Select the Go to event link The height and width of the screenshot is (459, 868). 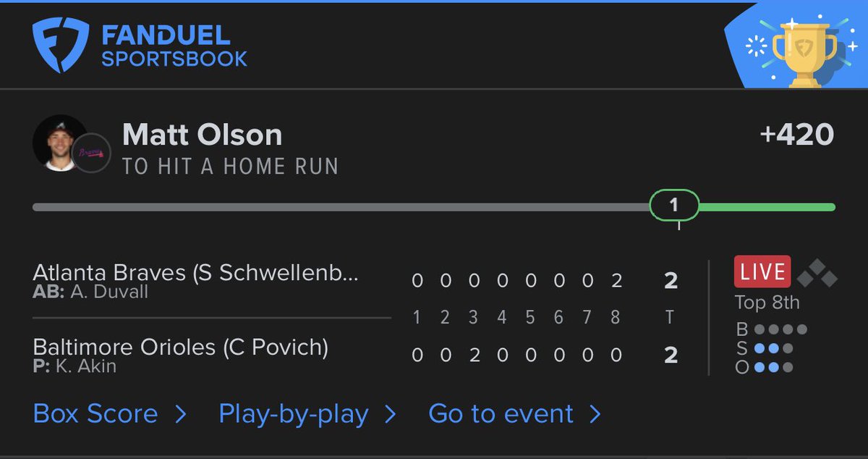(501, 414)
